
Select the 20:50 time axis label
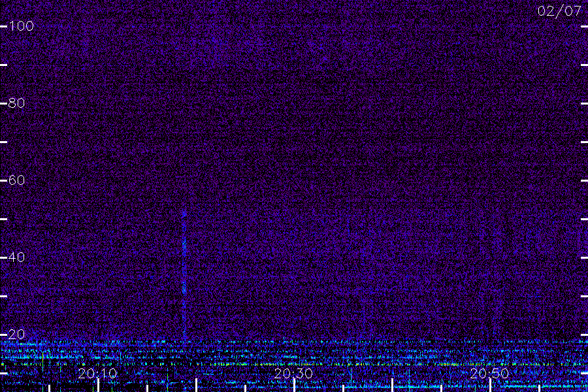tap(489, 373)
